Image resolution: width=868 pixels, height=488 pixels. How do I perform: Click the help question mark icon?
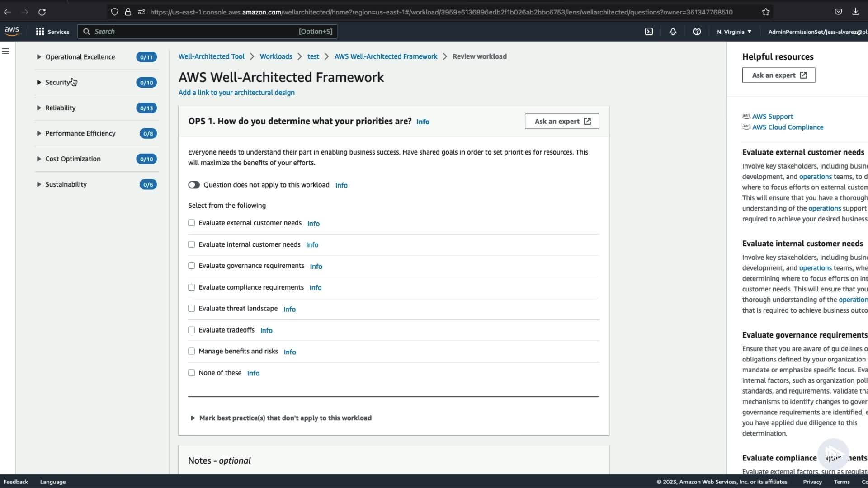697,32
